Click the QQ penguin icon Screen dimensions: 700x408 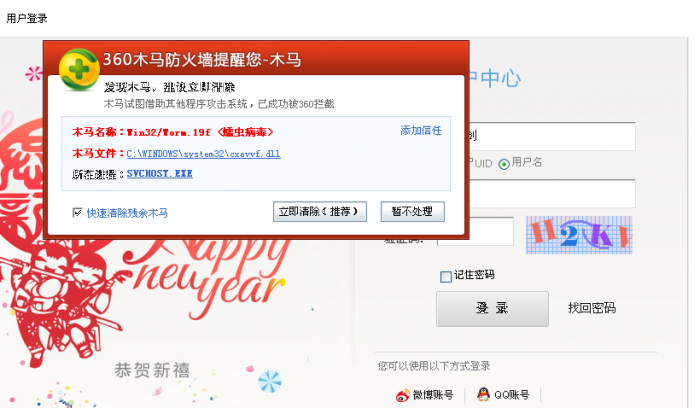click(483, 394)
